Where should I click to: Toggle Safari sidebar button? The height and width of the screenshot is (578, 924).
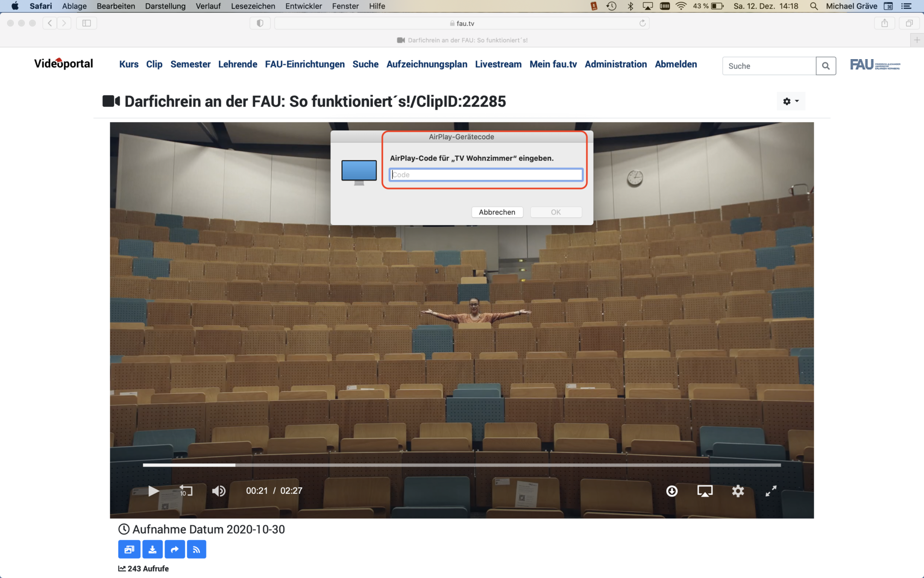tap(86, 23)
